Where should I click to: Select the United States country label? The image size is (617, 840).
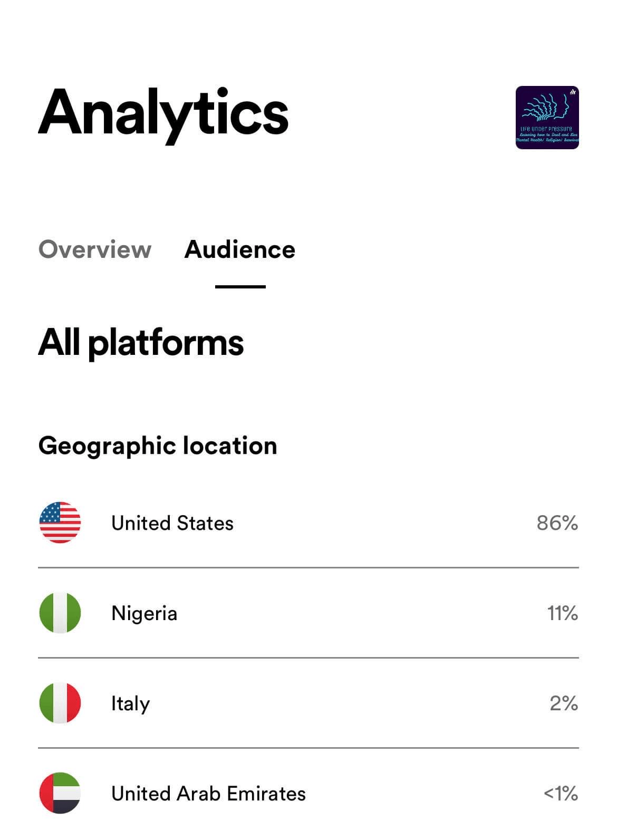[172, 523]
